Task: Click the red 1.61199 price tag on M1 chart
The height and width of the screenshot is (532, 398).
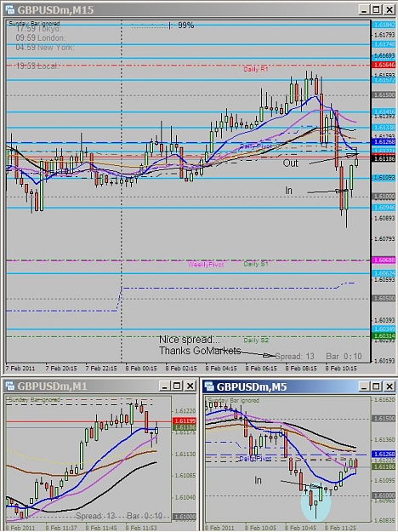Action: coord(185,421)
